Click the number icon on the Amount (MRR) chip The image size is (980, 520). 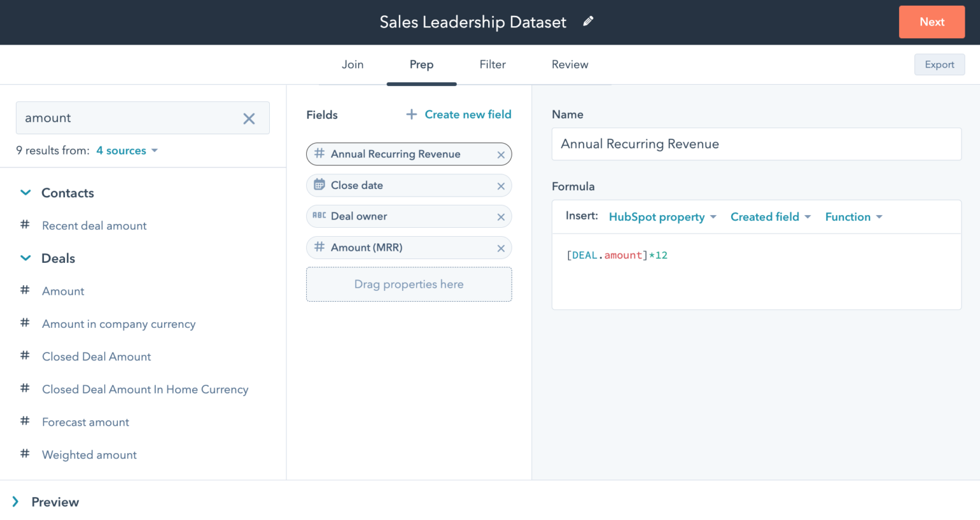pos(319,248)
